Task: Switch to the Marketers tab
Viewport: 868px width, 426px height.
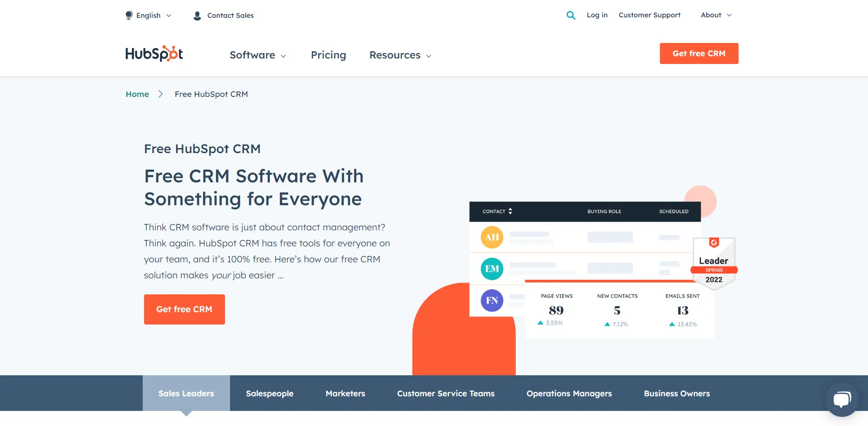Action: point(345,393)
